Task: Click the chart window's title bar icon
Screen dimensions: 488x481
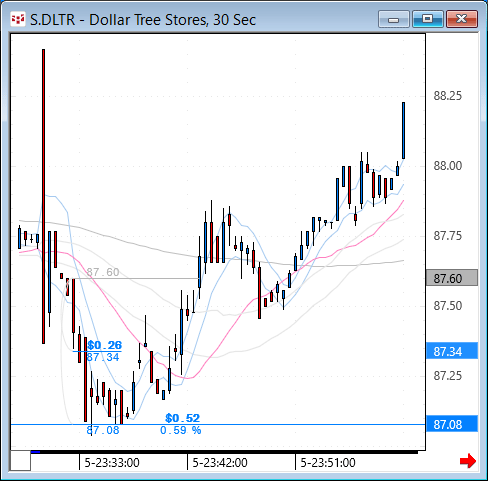Action: point(18,19)
